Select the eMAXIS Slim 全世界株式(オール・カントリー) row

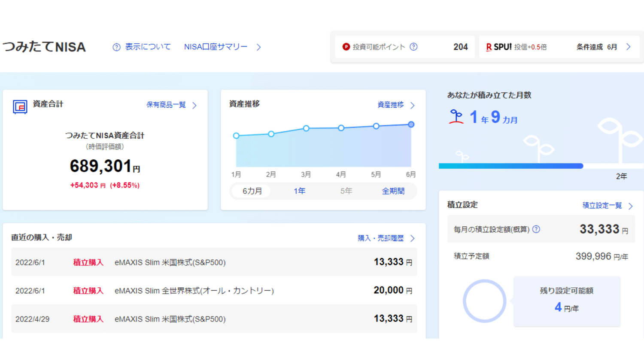pos(214,290)
